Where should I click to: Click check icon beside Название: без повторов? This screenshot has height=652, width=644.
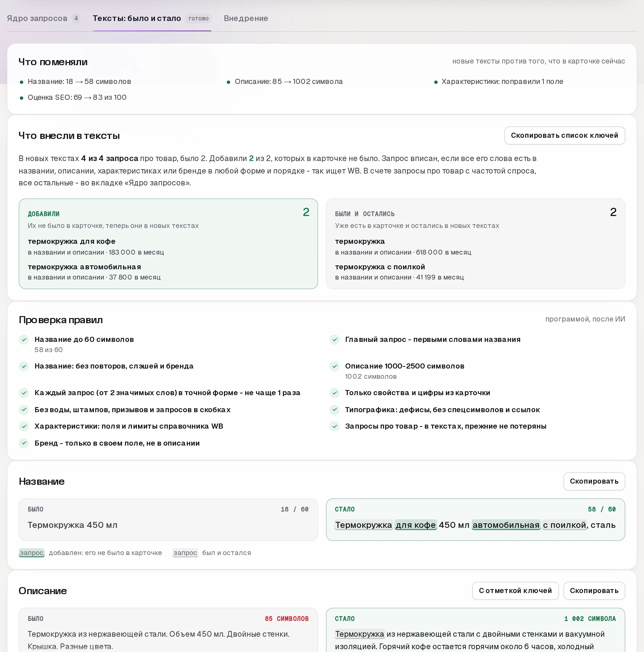click(24, 366)
